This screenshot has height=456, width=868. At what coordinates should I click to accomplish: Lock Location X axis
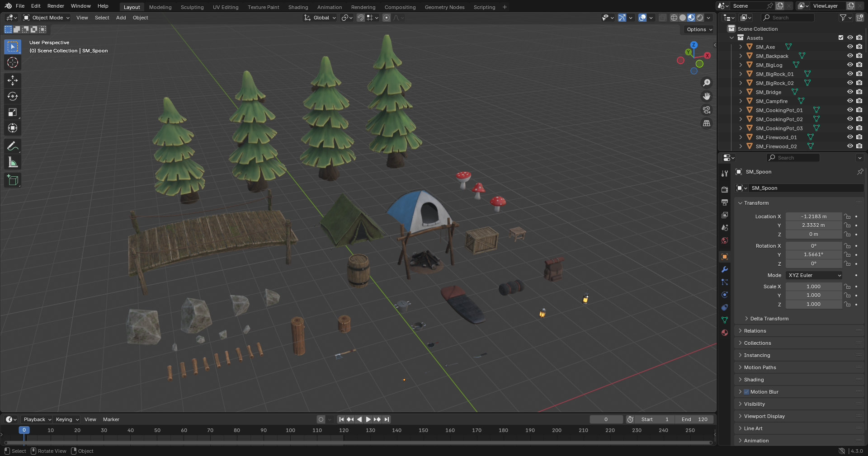click(848, 216)
